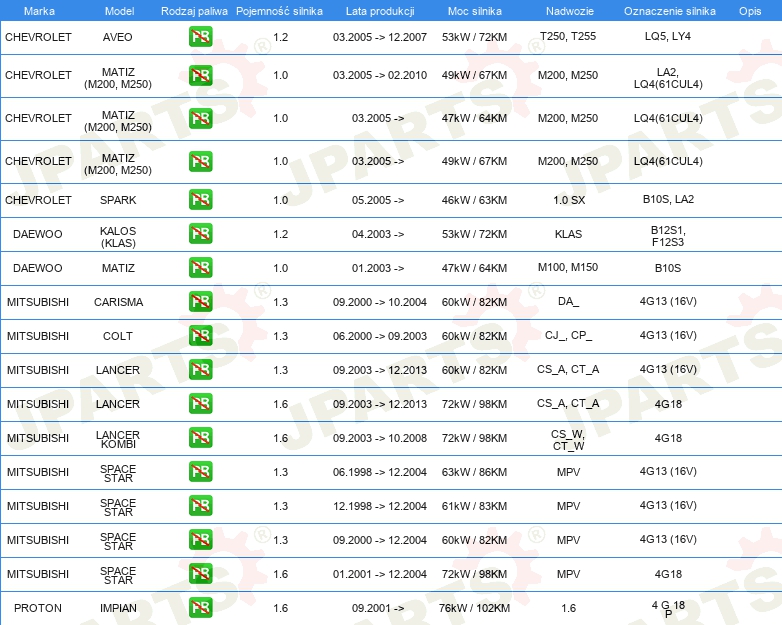This screenshot has height=625, width=782.
Task: Click the Rodzaj paliwa column header
Action: pos(195,11)
